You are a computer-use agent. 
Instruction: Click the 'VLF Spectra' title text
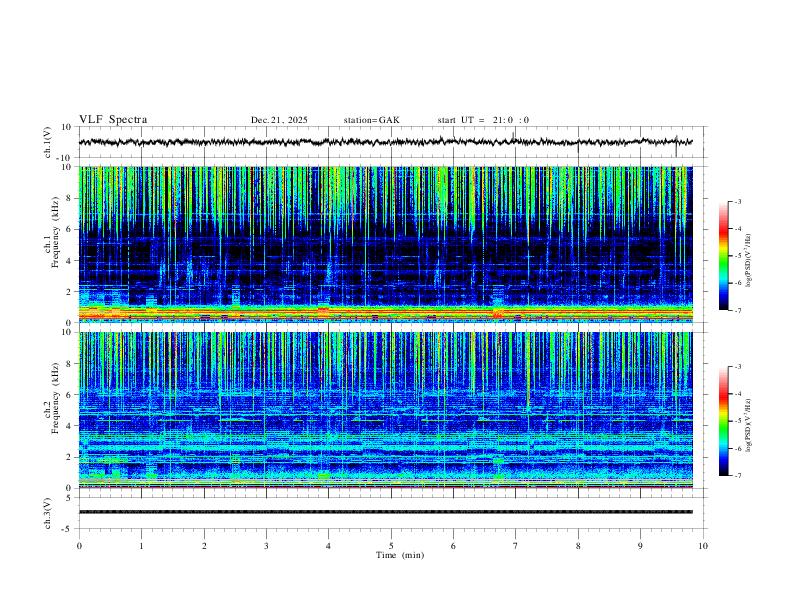113,120
